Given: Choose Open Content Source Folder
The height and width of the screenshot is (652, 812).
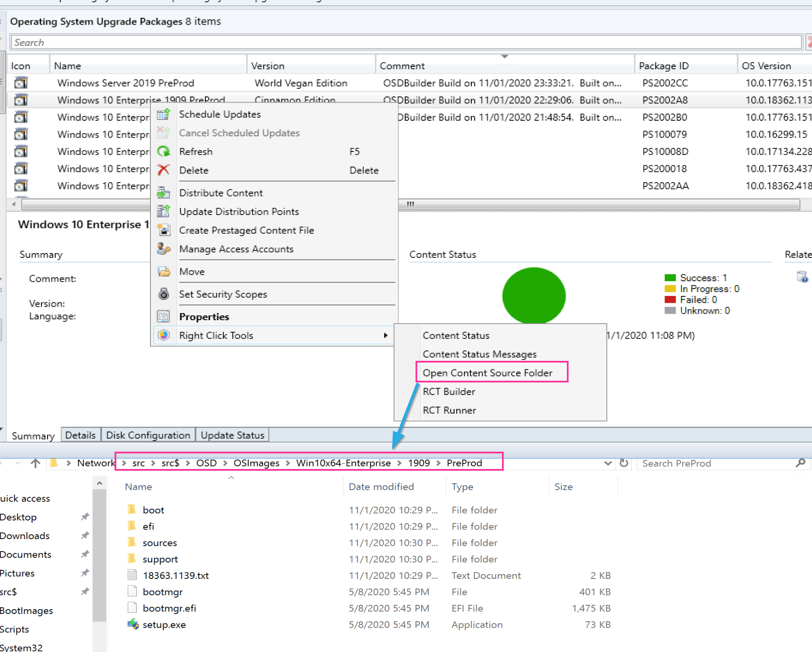Looking at the screenshot, I should [487, 373].
